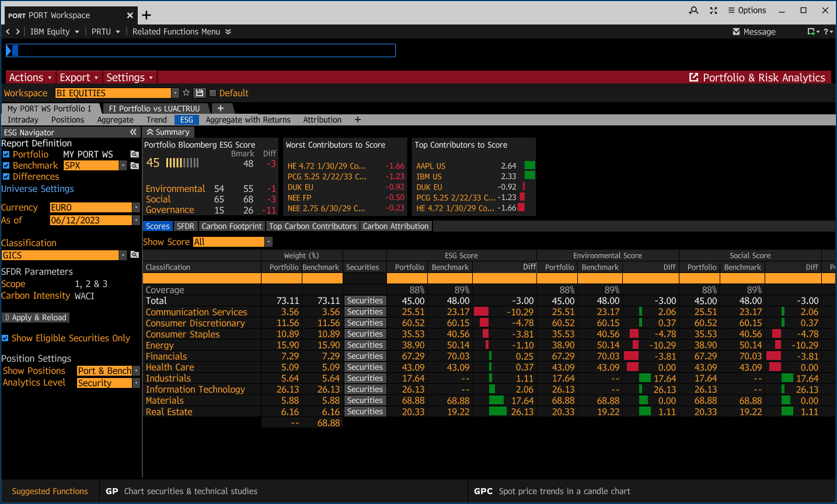
Task: Open Securities button for Financials row
Action: coord(365,356)
